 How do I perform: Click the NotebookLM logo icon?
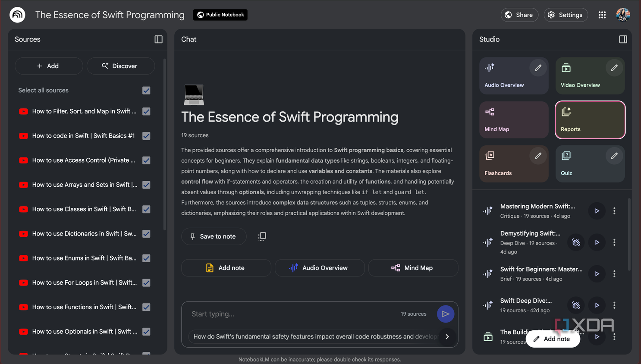(x=17, y=15)
